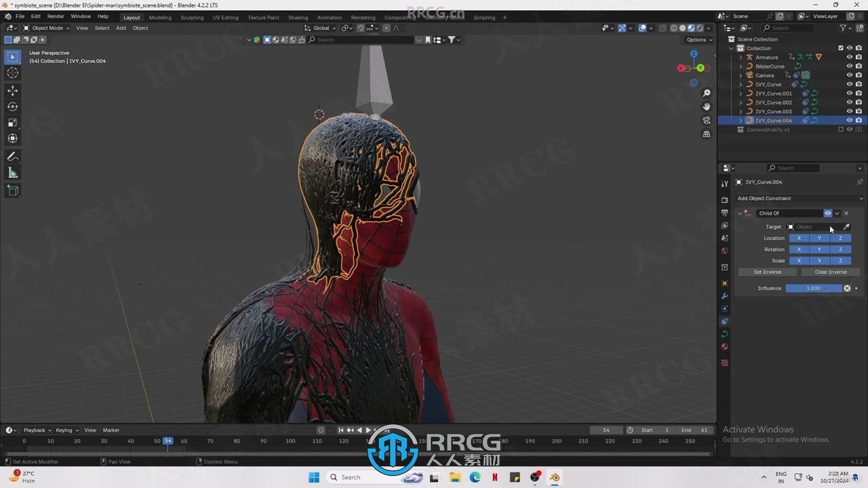Open the Object Data curve properties tab
Image resolution: width=868 pixels, height=488 pixels.
(x=724, y=334)
